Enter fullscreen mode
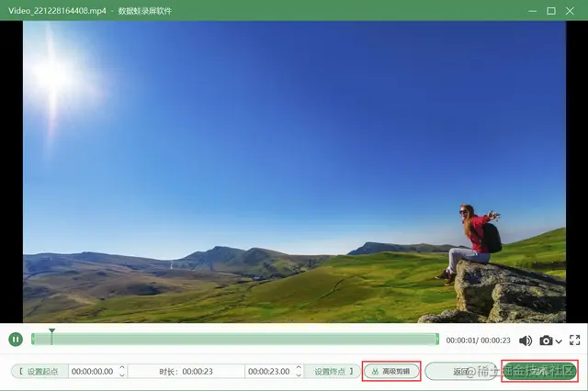588x391 pixels. click(574, 341)
